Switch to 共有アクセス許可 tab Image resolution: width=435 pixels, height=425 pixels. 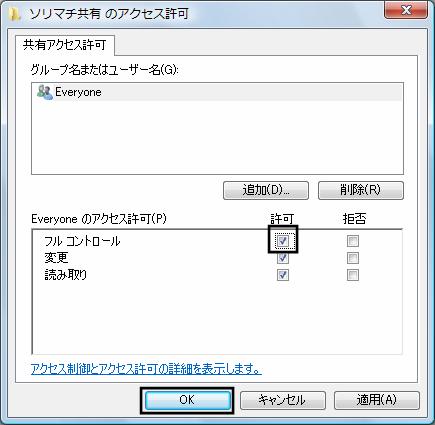pyautogui.click(x=65, y=45)
